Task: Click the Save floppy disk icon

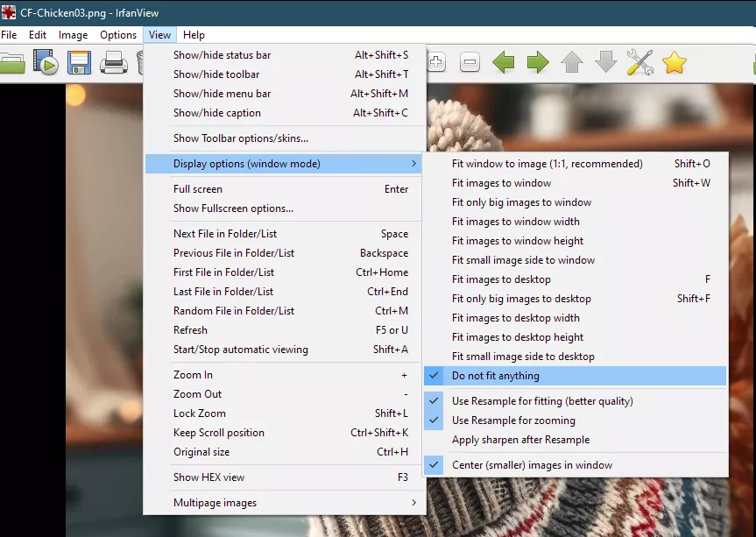Action: coord(80,62)
